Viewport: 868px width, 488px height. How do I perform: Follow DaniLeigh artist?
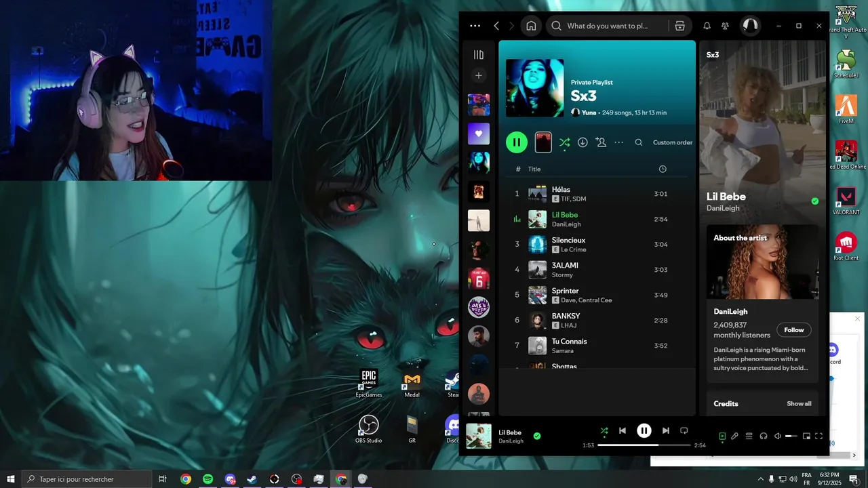(x=793, y=330)
